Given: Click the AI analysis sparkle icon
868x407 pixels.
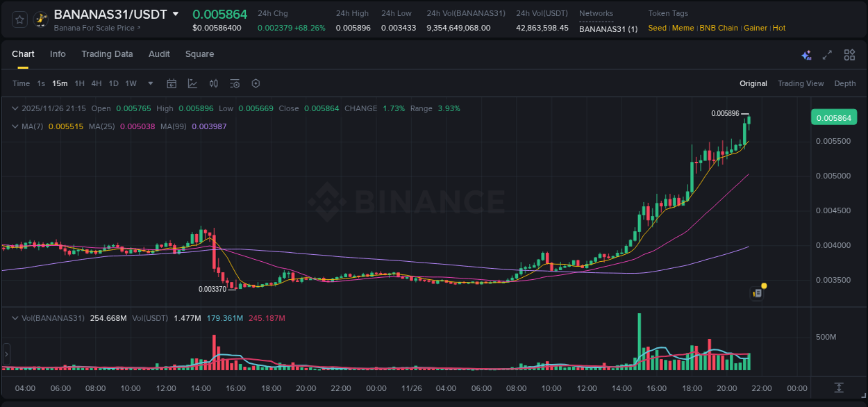Looking at the screenshot, I should click(x=806, y=54).
